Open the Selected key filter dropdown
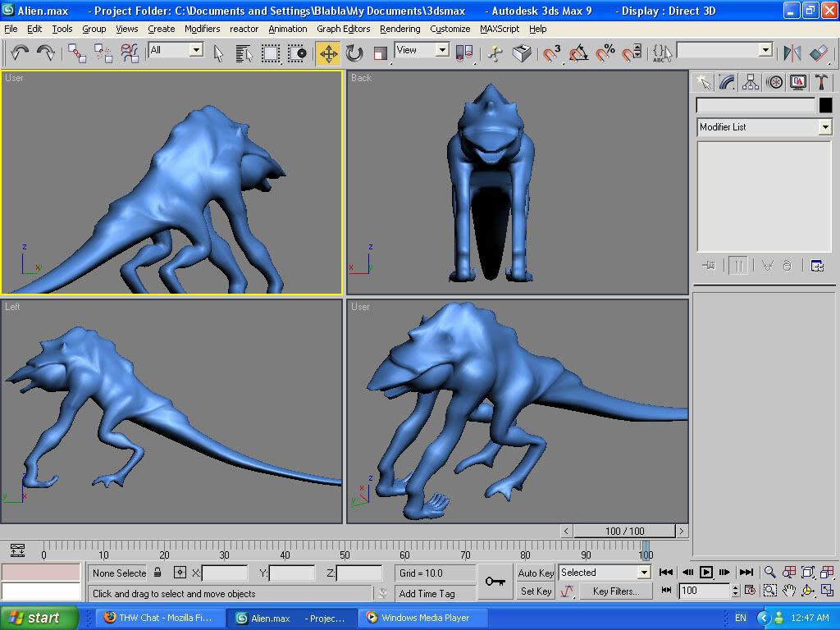840x630 pixels. click(605, 573)
